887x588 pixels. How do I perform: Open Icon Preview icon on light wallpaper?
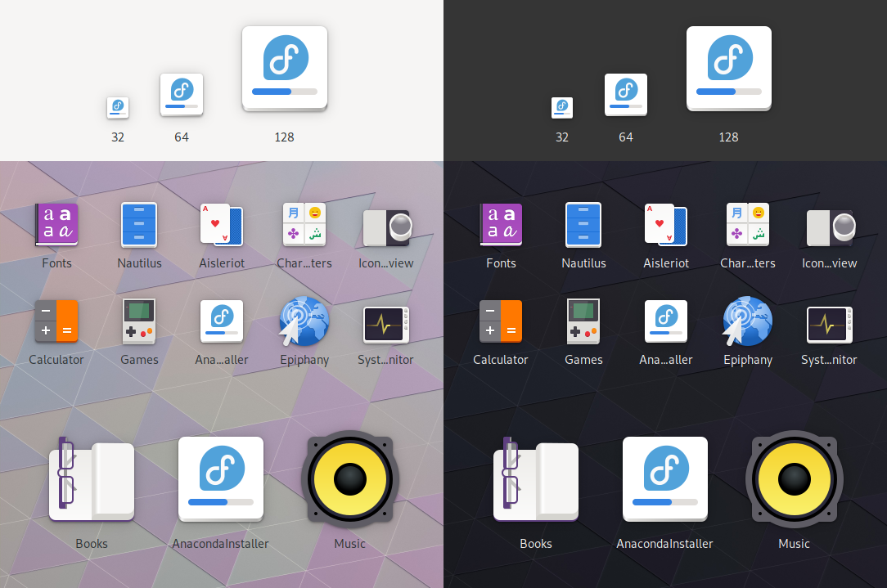(387, 228)
